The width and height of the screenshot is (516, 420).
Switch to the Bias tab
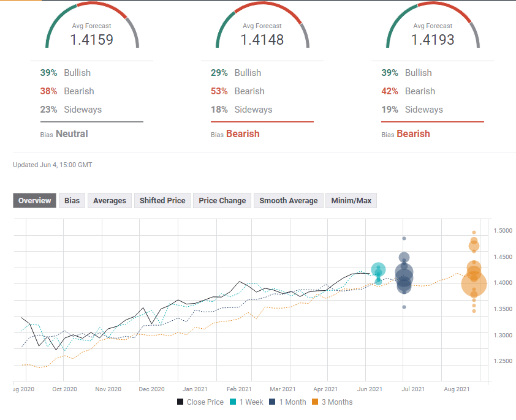(x=72, y=201)
